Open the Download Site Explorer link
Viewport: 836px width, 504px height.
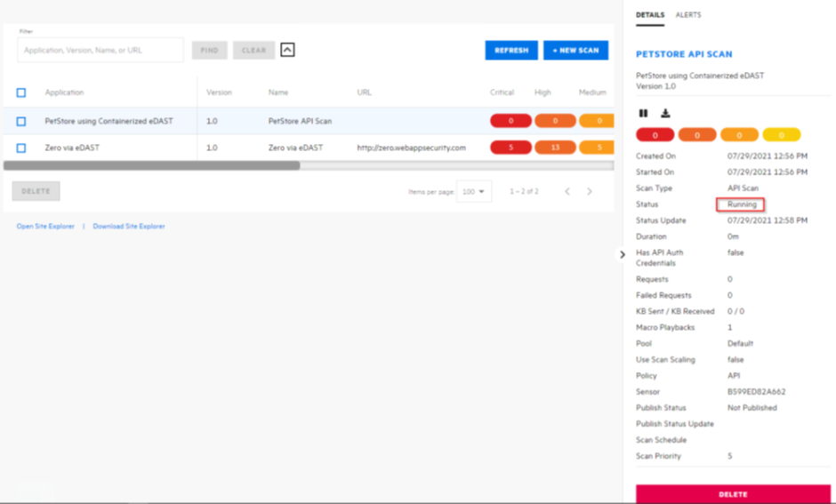tap(129, 227)
